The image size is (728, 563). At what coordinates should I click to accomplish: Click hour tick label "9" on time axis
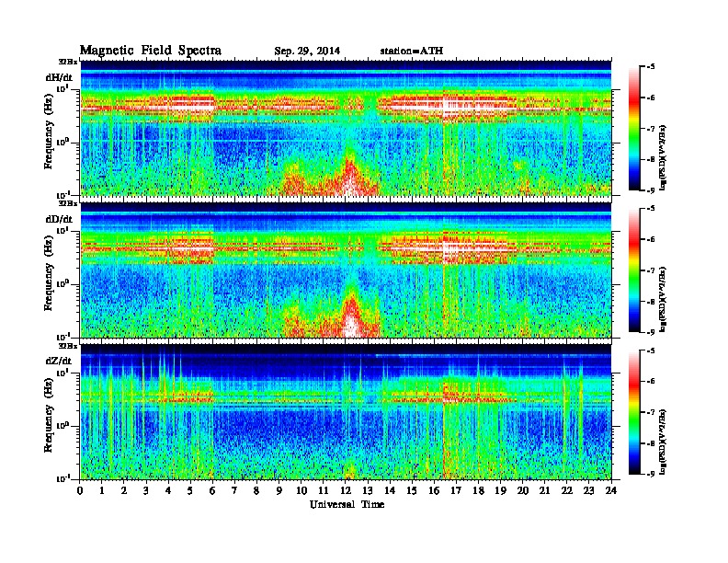pos(279,490)
